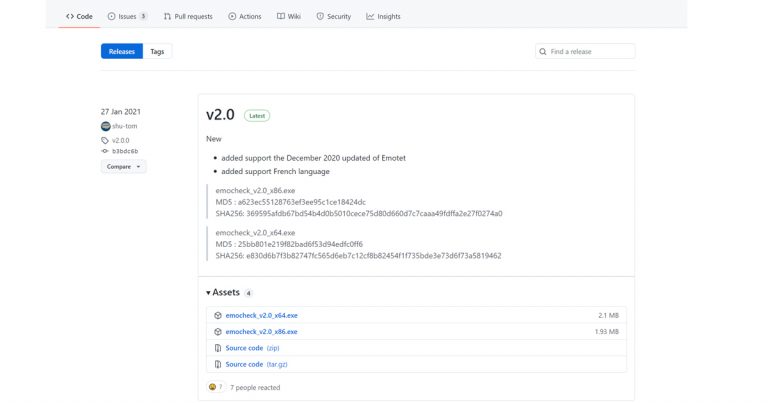Click the package icon beside emocheck_v2.0_x86.exe
The width and height of the screenshot is (768, 403).
pyautogui.click(x=217, y=331)
